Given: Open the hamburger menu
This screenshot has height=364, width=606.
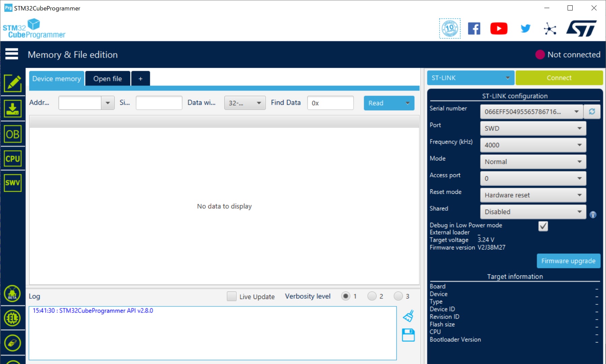Looking at the screenshot, I should pos(12,54).
